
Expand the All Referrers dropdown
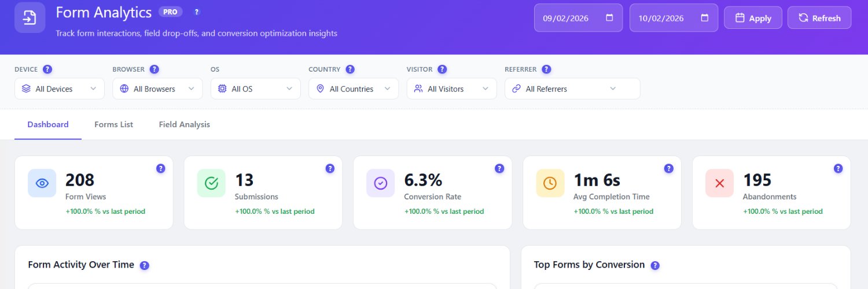click(x=572, y=89)
